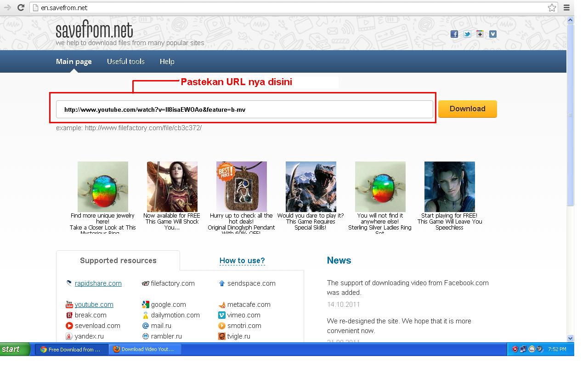Open the Sterling Silver Ladies Ring thumbnail
This screenshot has width=588, height=368.
tap(380, 187)
